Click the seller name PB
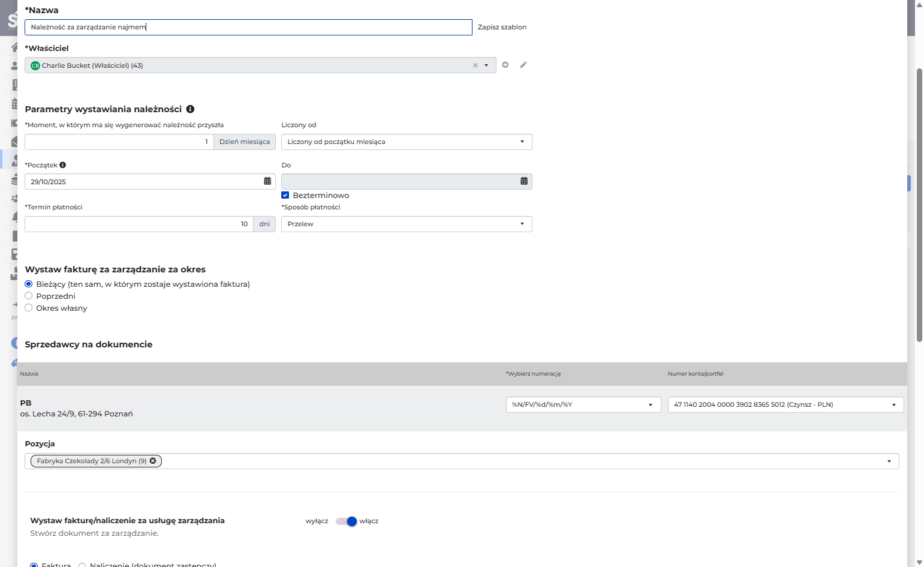The width and height of the screenshot is (924, 567). point(26,403)
